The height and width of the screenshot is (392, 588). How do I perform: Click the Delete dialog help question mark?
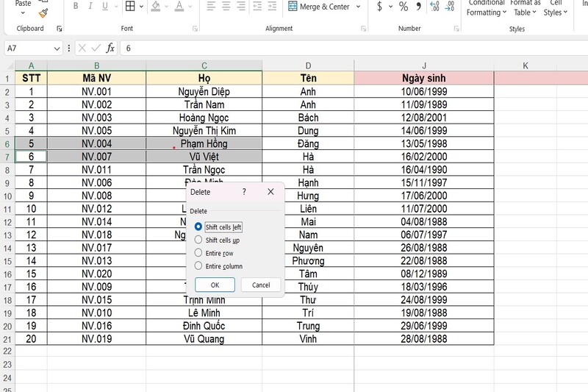click(244, 191)
